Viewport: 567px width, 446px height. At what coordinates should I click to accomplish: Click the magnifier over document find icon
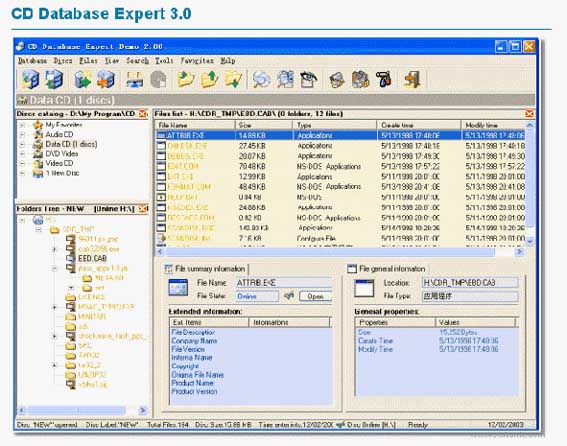pyautogui.click(x=285, y=79)
